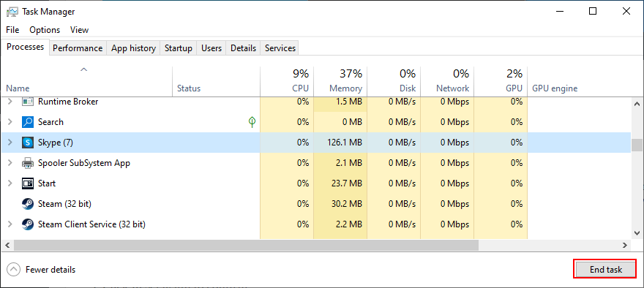The height and width of the screenshot is (288, 644).
Task: Expand the Start process group
Action: [11, 183]
